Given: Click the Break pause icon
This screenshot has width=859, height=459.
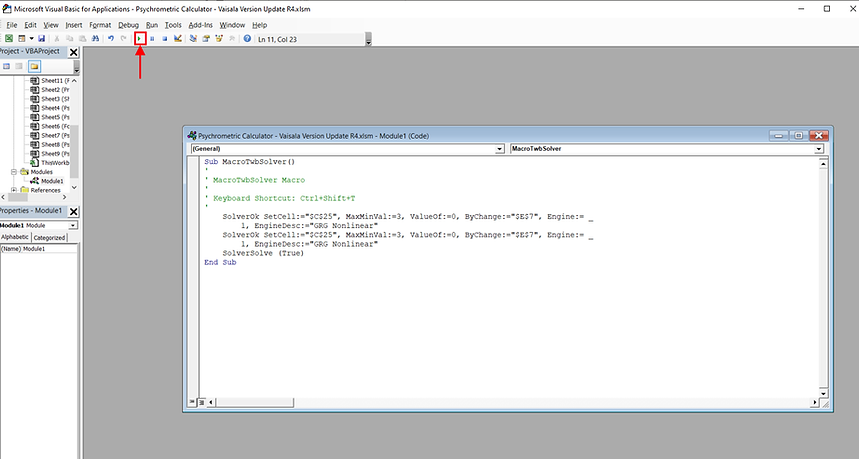Looking at the screenshot, I should pyautogui.click(x=152, y=39).
